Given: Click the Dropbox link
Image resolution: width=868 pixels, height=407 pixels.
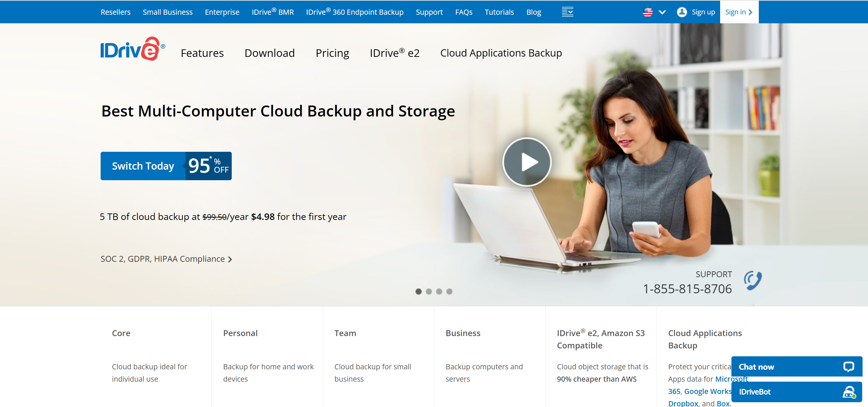Looking at the screenshot, I should (683, 404).
